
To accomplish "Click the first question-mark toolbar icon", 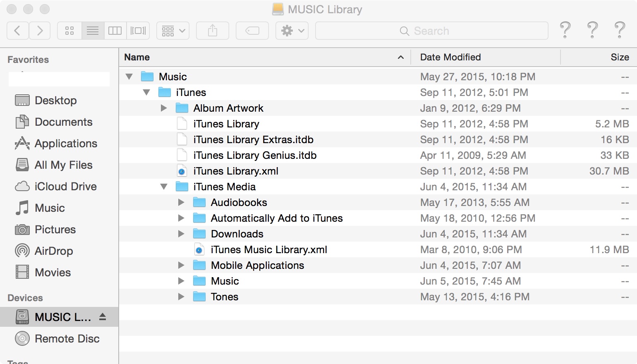I will (565, 30).
